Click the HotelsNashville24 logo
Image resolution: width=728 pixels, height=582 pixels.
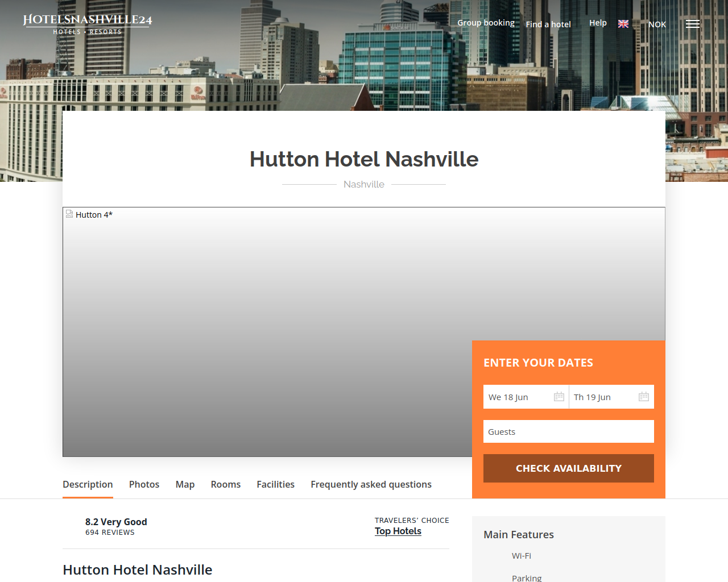pyautogui.click(x=88, y=24)
